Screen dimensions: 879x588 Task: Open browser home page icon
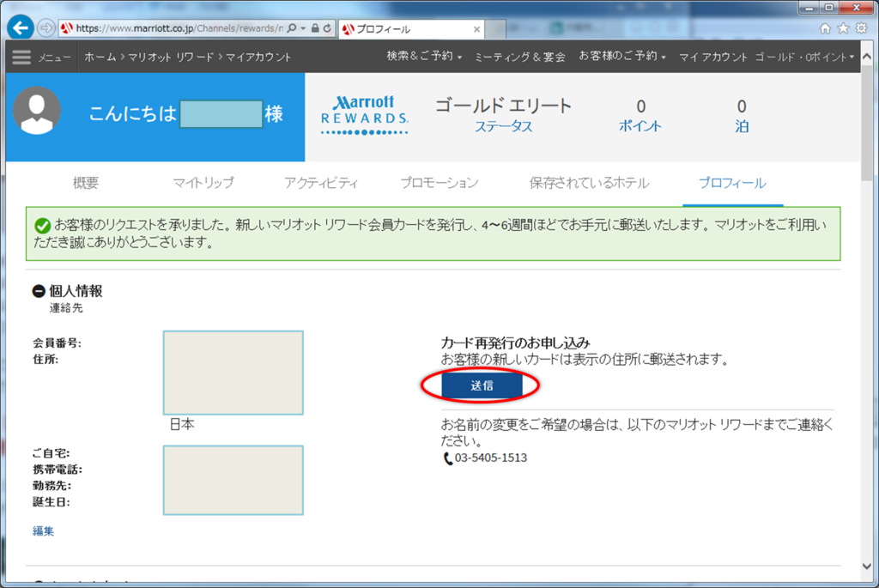tap(825, 28)
